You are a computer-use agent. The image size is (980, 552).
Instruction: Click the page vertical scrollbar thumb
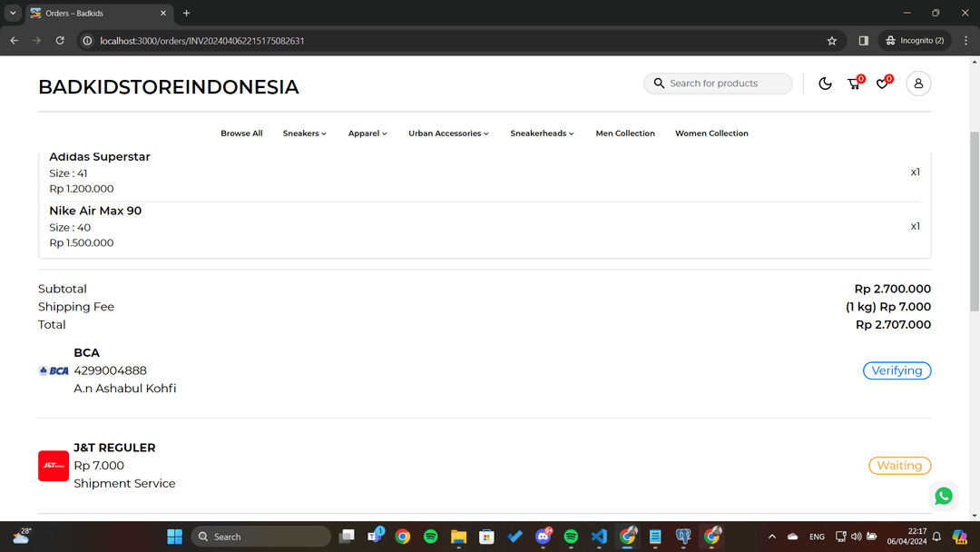[x=975, y=222]
